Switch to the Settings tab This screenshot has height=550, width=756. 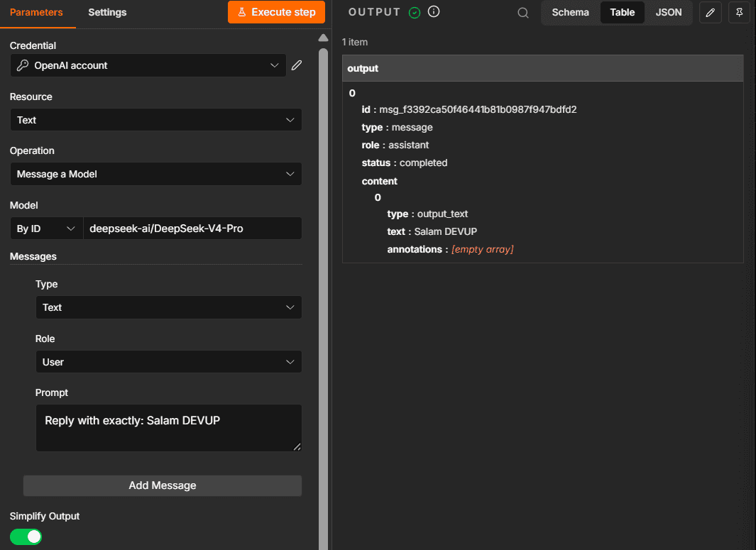[107, 13]
